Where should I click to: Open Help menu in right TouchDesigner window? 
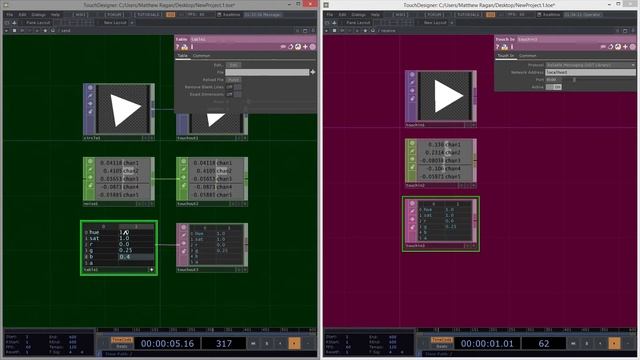click(375, 15)
